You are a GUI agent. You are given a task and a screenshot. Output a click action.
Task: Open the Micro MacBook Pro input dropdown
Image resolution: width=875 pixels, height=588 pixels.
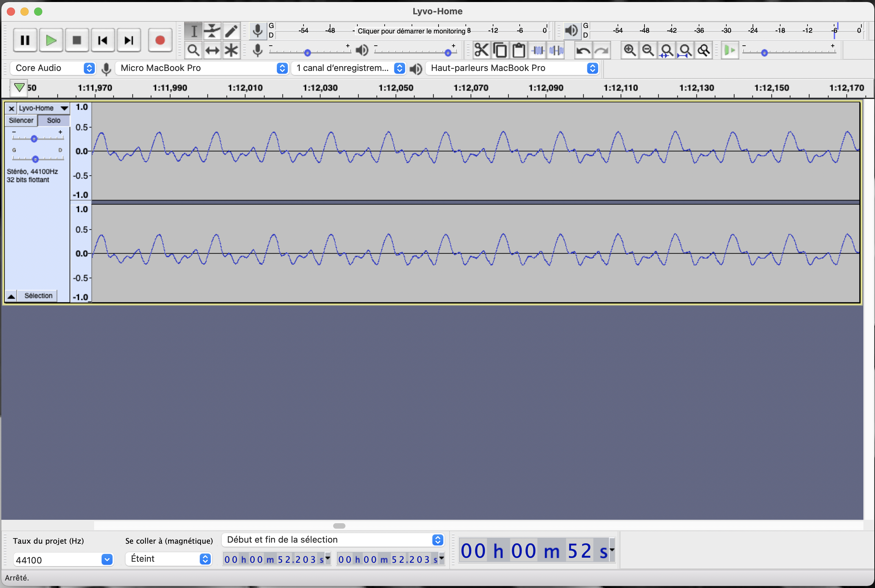tap(202, 68)
